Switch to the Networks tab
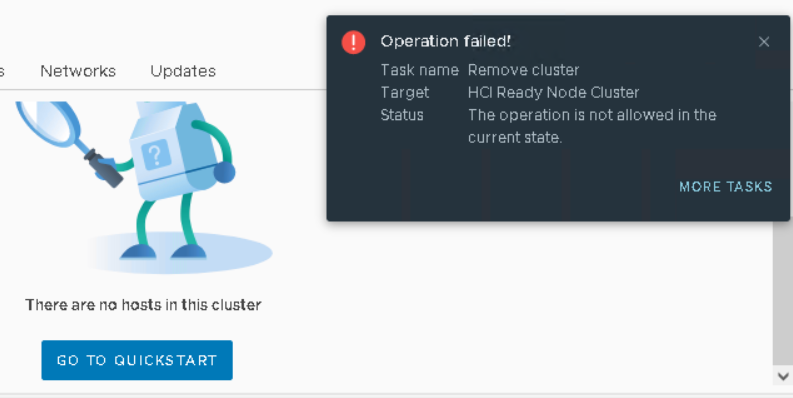The width and height of the screenshot is (793, 398). pyautogui.click(x=78, y=71)
